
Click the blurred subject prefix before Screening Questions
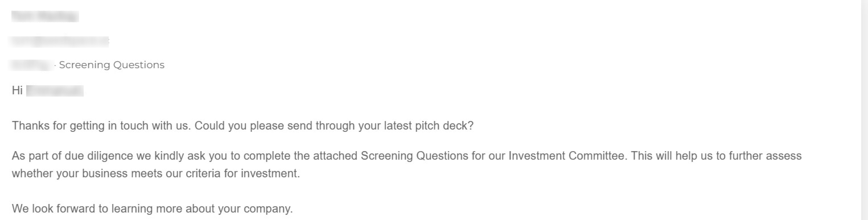coord(32,65)
